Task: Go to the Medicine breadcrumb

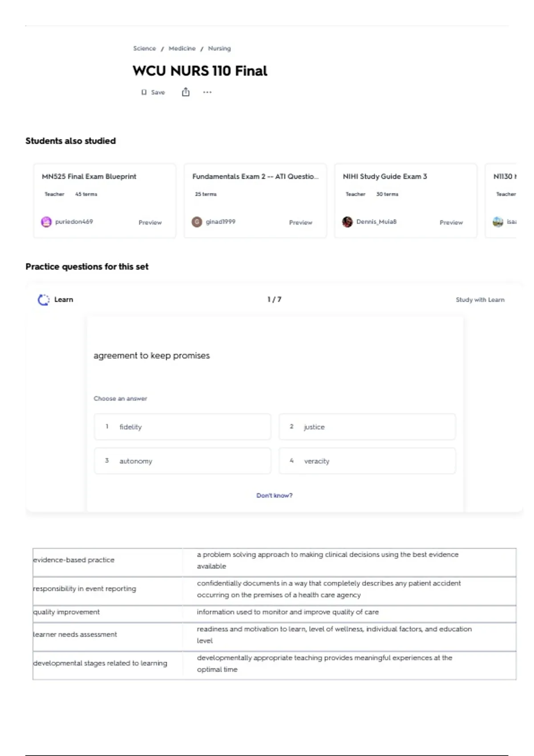Action: (182, 48)
